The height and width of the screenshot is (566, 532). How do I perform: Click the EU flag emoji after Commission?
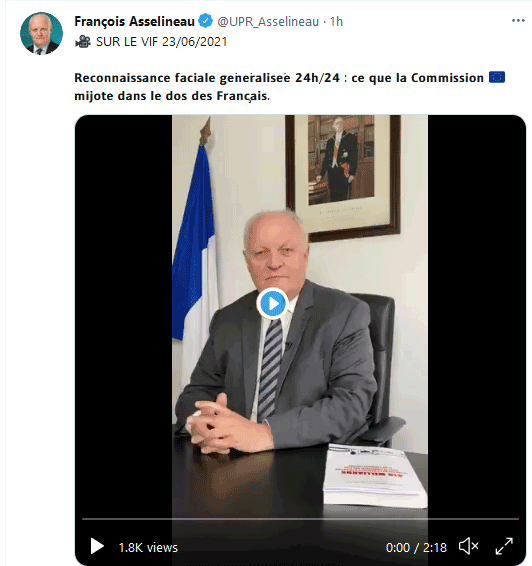point(497,77)
